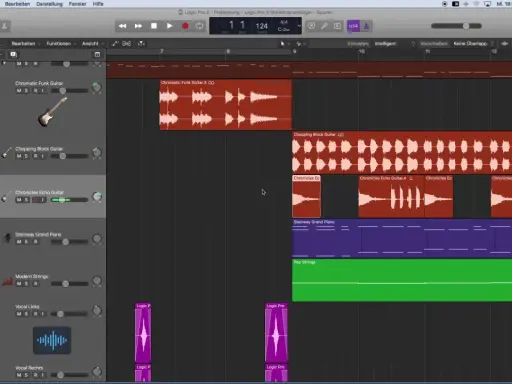This screenshot has width=512, height=384.
Task: Adjust the master volume slider
Action: tap(456, 26)
